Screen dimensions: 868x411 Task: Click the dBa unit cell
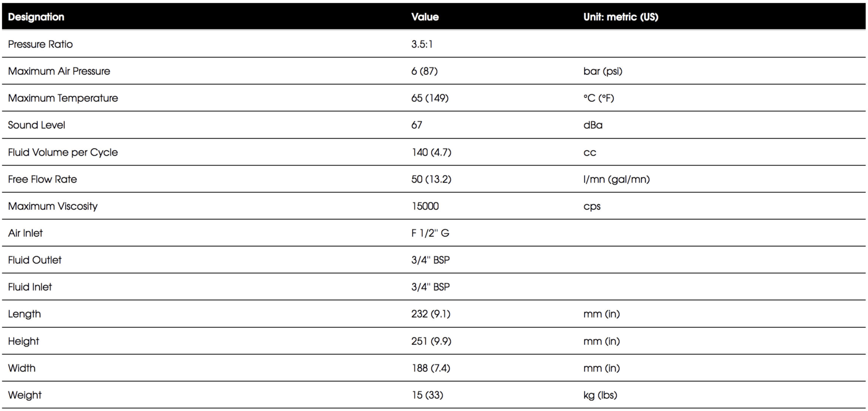593,125
